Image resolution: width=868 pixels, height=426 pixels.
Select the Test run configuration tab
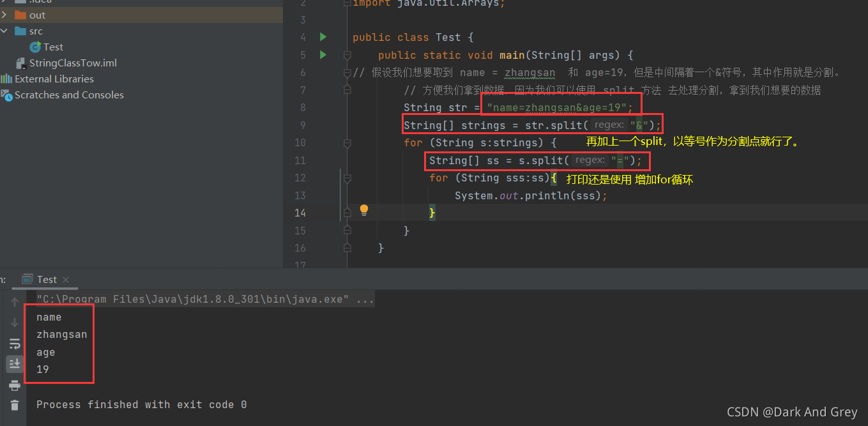pyautogui.click(x=47, y=280)
